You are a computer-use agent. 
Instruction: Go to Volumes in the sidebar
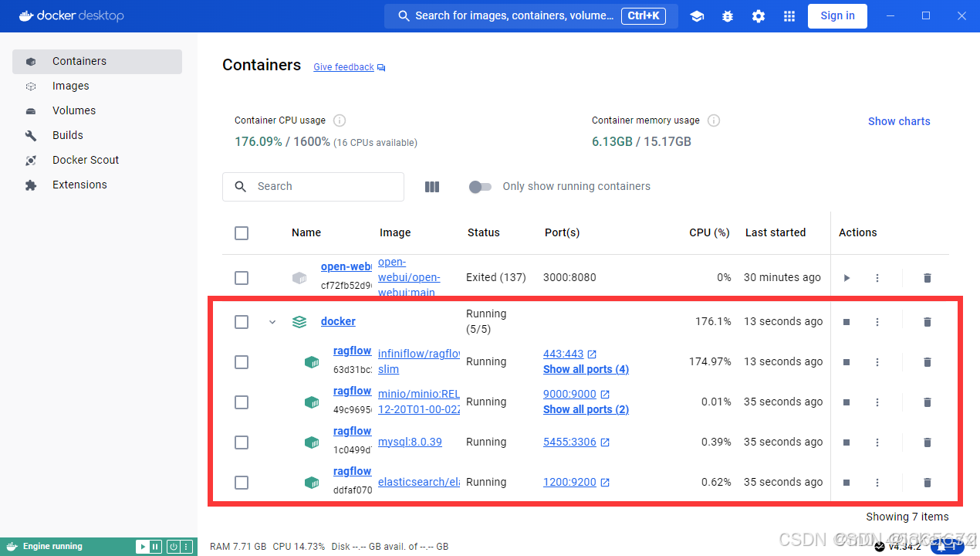click(x=97, y=111)
